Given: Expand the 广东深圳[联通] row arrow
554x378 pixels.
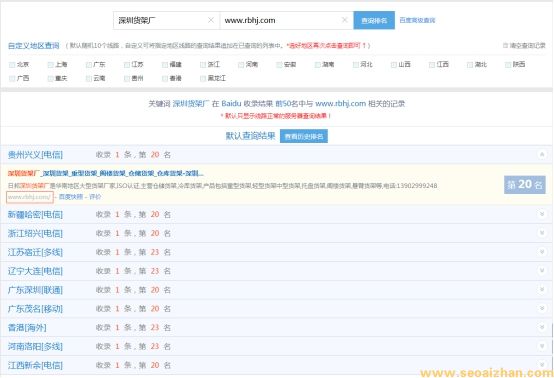Looking at the screenshot, I should [542, 290].
